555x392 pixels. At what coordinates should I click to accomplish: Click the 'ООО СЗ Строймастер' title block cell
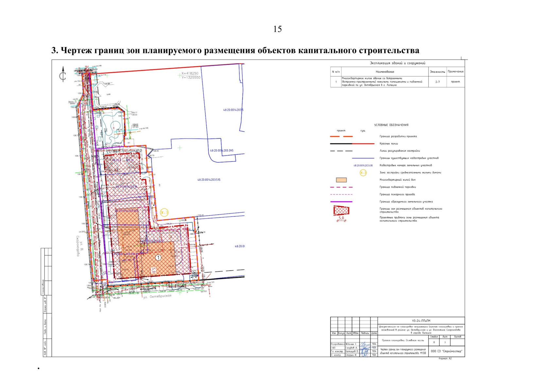coord(446,351)
